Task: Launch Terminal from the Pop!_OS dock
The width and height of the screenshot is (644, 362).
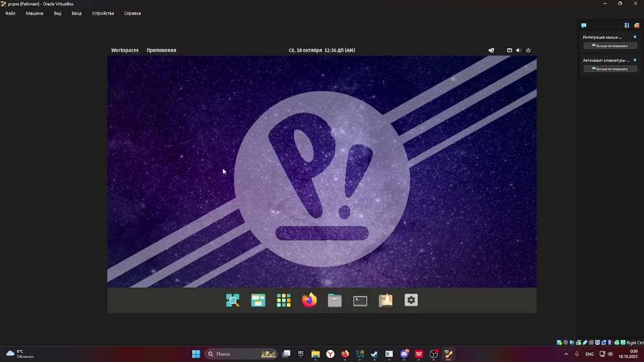Action: click(x=360, y=301)
